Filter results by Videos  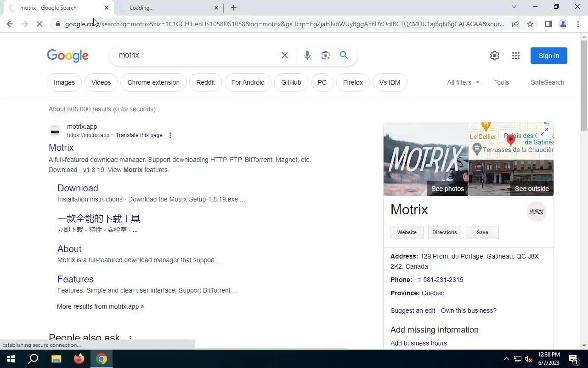tap(101, 82)
